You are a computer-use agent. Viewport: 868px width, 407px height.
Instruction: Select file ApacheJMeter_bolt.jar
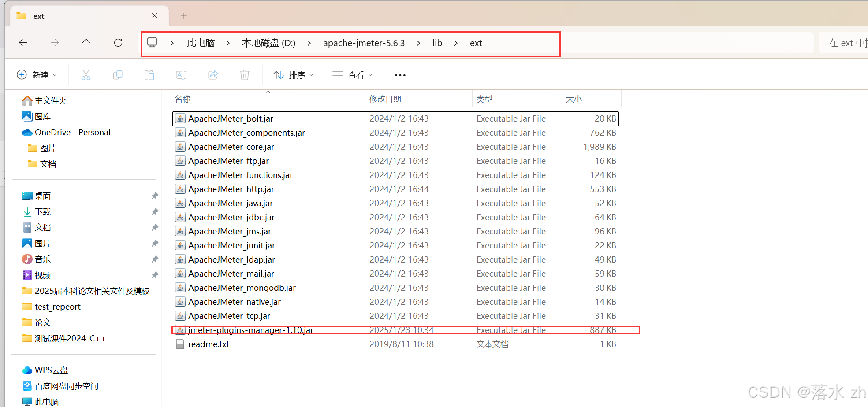(395, 118)
